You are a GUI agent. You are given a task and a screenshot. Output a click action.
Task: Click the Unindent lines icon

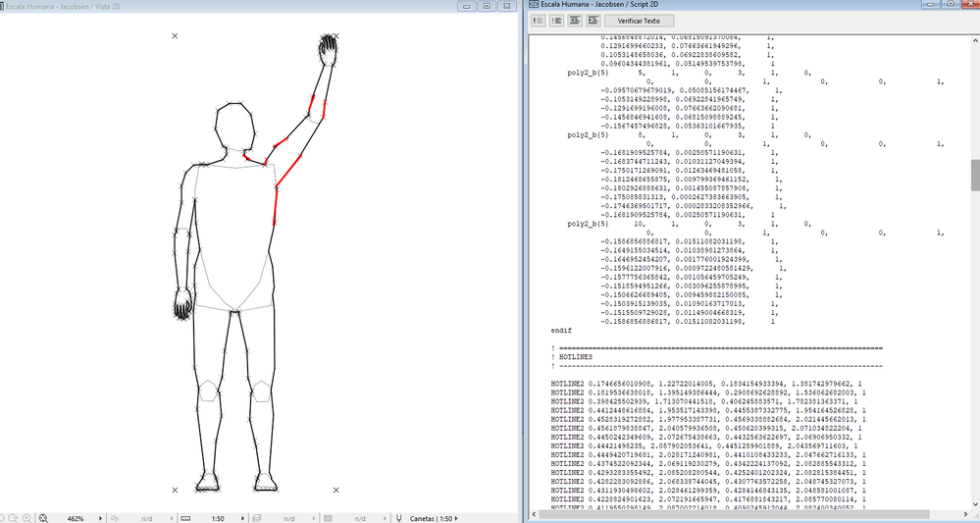pyautogui.click(x=593, y=21)
